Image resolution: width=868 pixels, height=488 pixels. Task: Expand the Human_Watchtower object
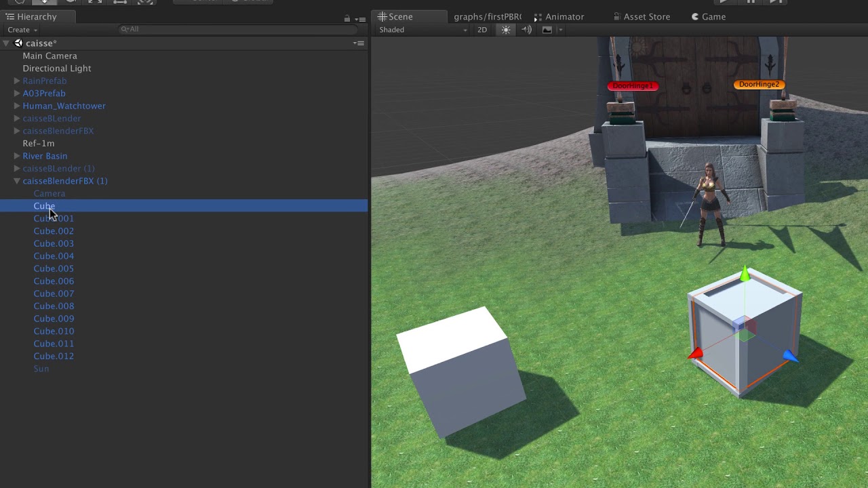pyautogui.click(x=17, y=106)
